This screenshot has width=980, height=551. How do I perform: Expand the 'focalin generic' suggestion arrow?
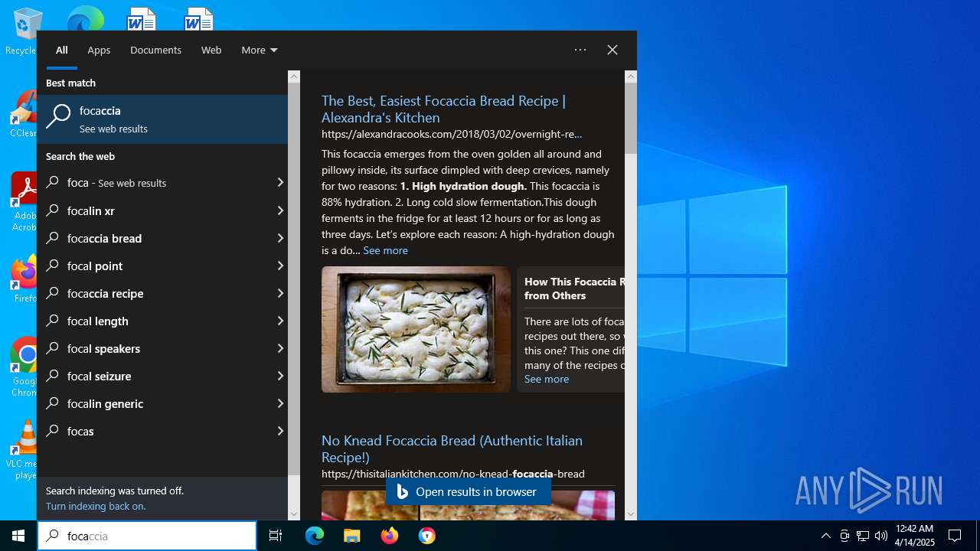click(x=280, y=403)
